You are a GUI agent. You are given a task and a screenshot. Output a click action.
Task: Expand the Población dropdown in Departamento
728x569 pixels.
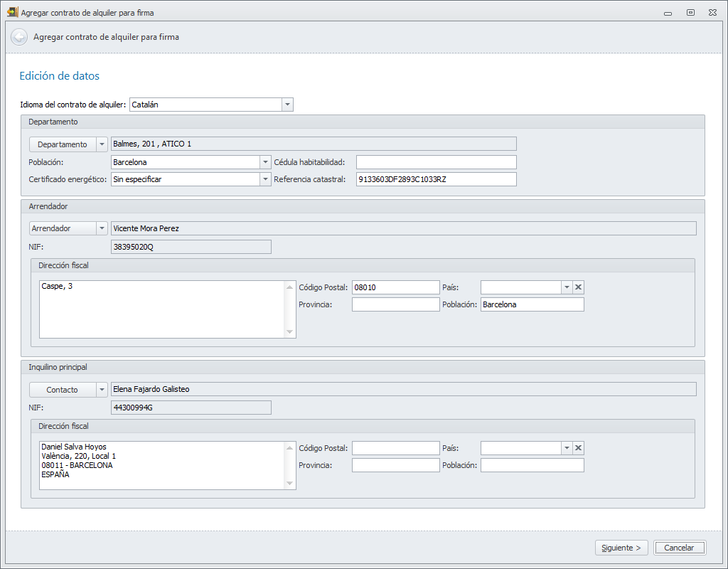tap(265, 162)
